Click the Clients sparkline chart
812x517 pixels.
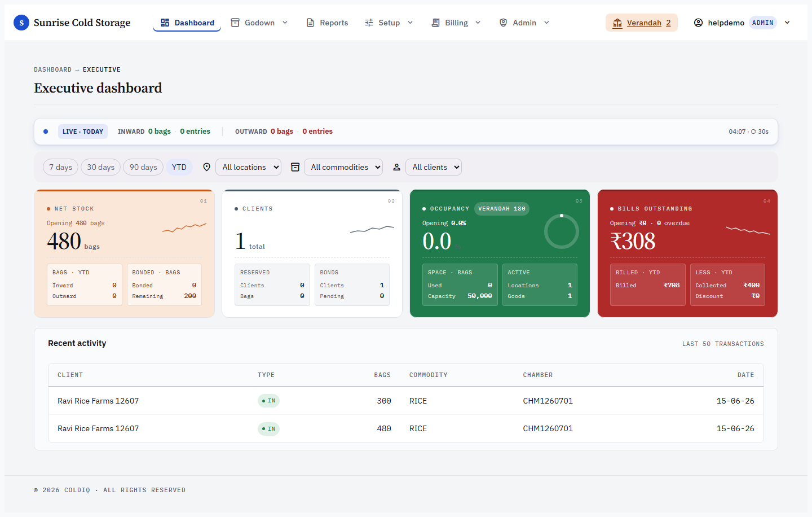click(x=372, y=229)
